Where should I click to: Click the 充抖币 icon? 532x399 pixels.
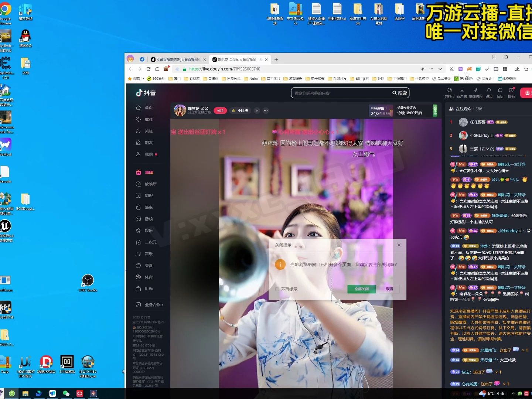pos(450,90)
